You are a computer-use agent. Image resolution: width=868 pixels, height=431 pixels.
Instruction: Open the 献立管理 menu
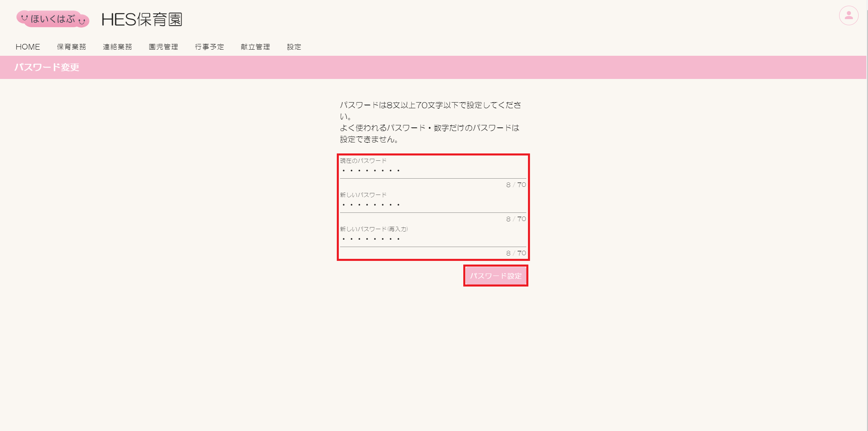pyautogui.click(x=255, y=47)
